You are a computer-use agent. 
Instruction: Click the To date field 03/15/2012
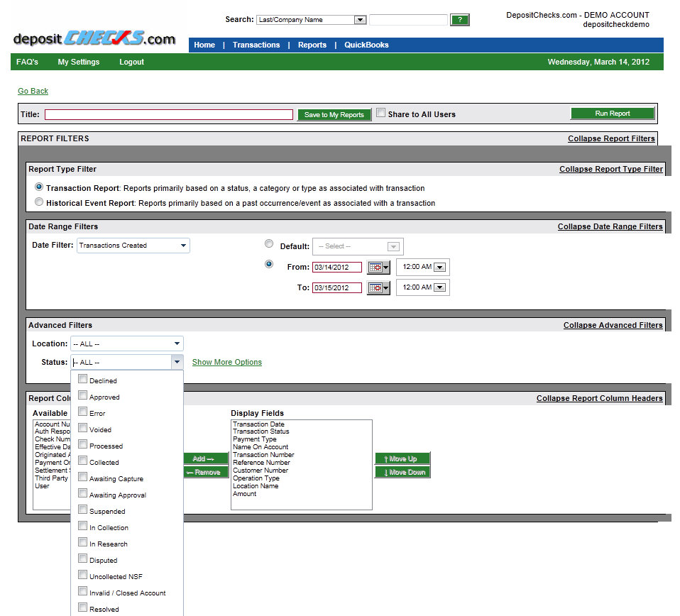(x=337, y=288)
